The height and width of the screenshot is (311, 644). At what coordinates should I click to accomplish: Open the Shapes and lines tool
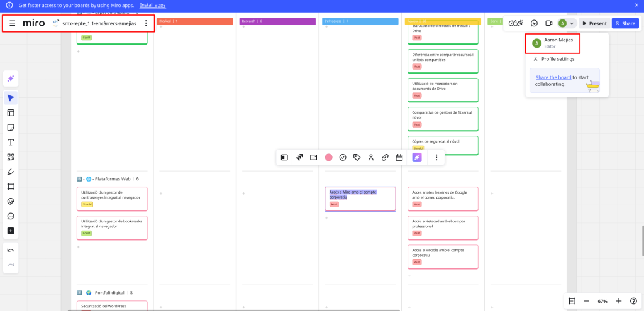(11, 157)
